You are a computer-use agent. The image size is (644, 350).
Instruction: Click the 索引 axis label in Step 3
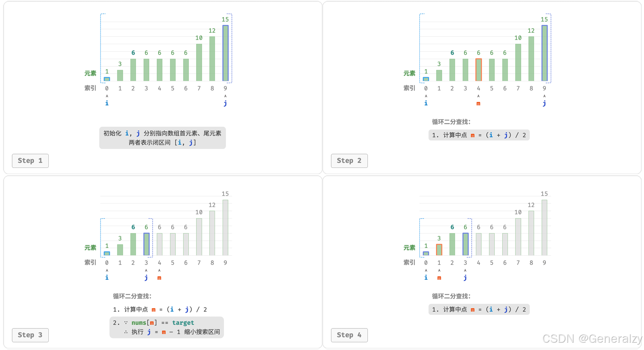tap(91, 263)
